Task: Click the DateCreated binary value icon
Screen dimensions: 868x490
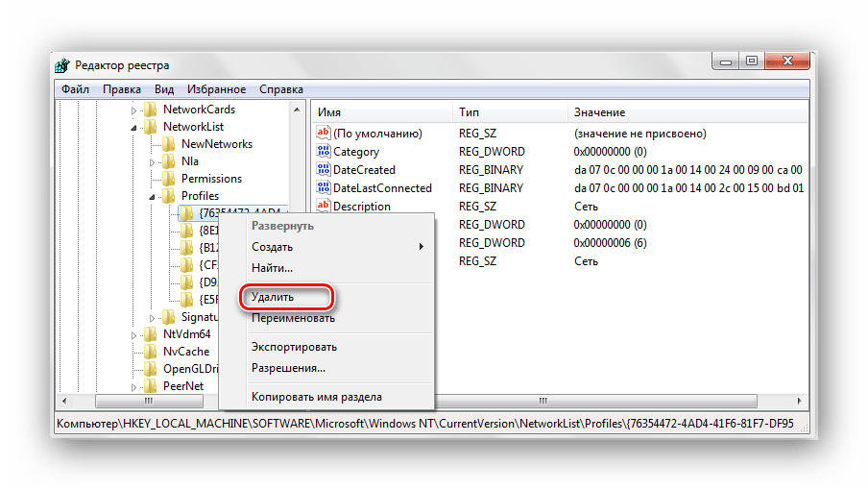Action: 324,170
